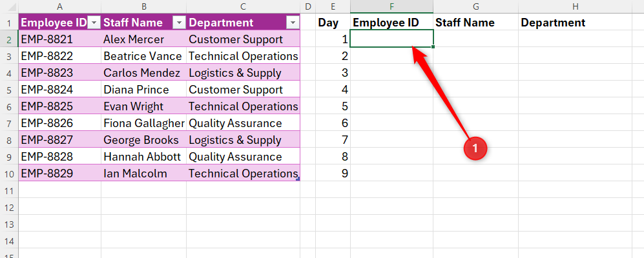Select Day value 3 cell

point(333,73)
